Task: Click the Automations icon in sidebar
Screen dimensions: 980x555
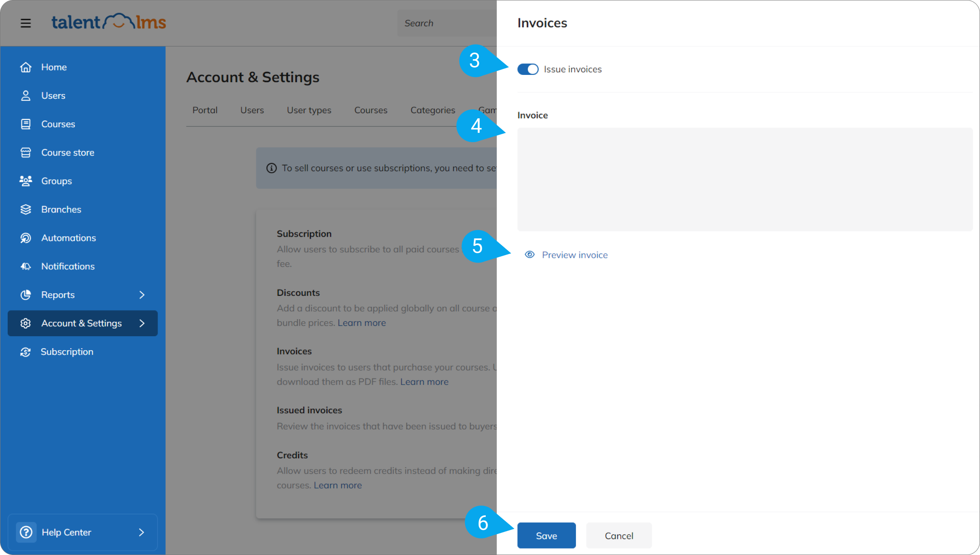Action: pyautogui.click(x=26, y=238)
